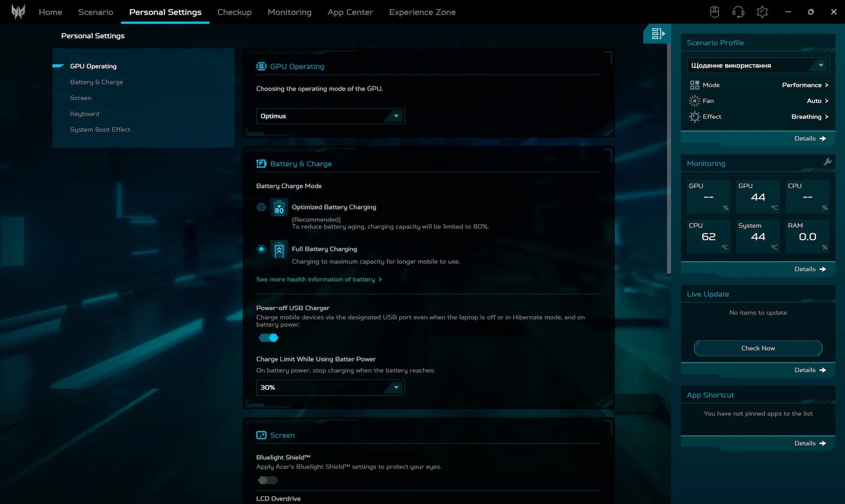Open the Monitoring tab
Screen dimensions: 845x504
coord(289,12)
